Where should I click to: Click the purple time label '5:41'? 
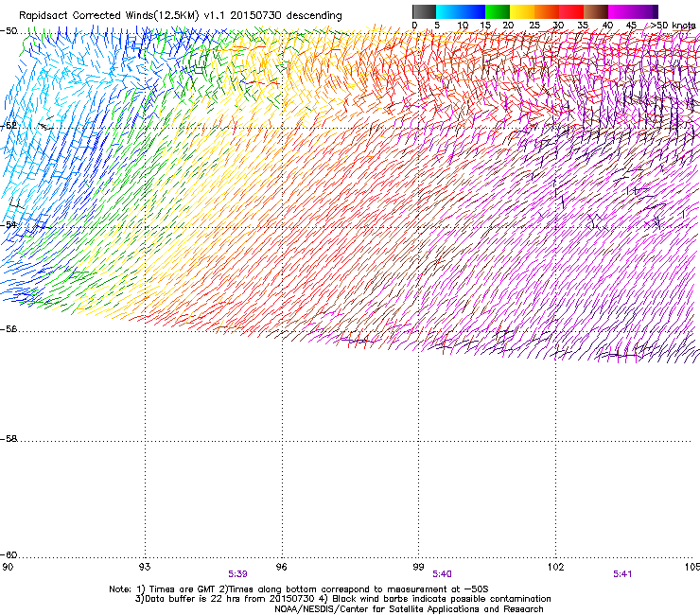[x=622, y=574]
